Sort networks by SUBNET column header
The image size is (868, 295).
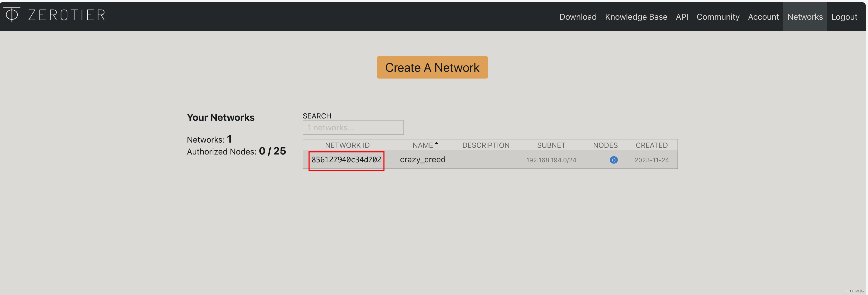[x=551, y=145]
